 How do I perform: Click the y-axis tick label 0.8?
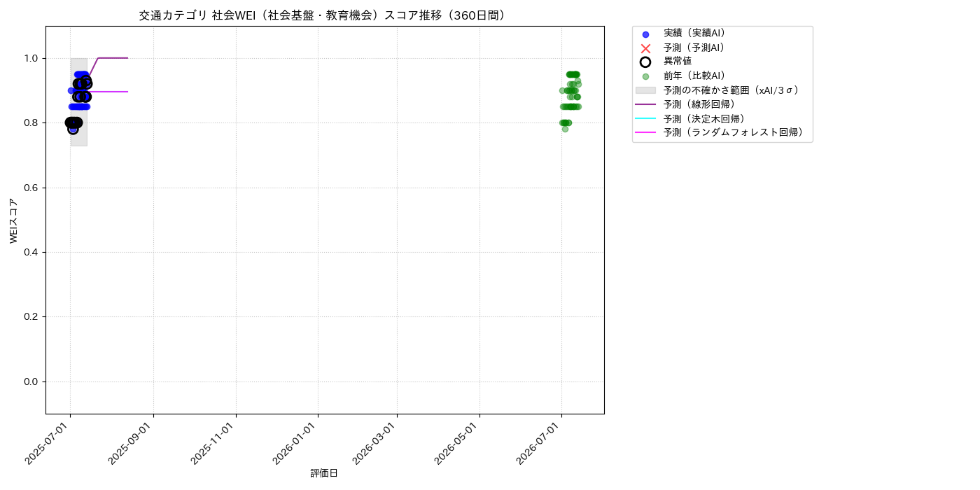[30, 123]
